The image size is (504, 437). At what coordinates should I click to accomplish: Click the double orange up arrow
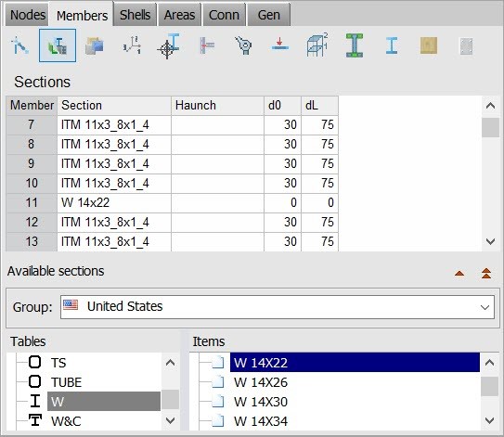(x=486, y=274)
